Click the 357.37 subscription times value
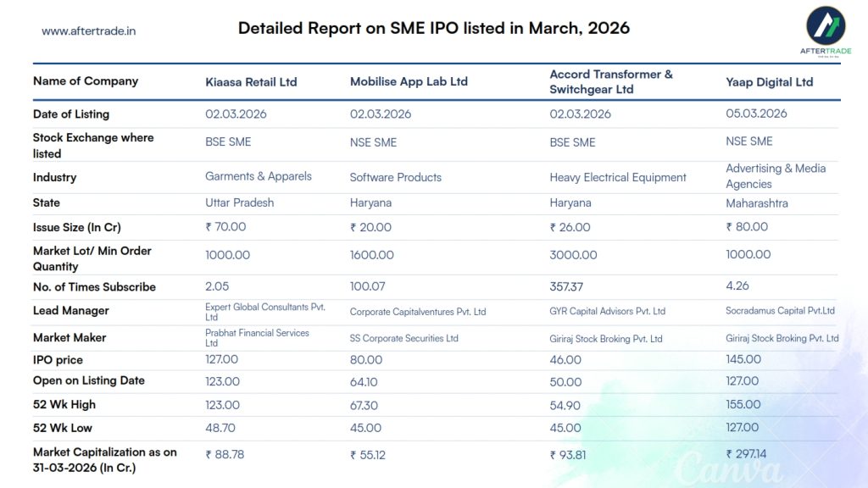 [x=566, y=287]
